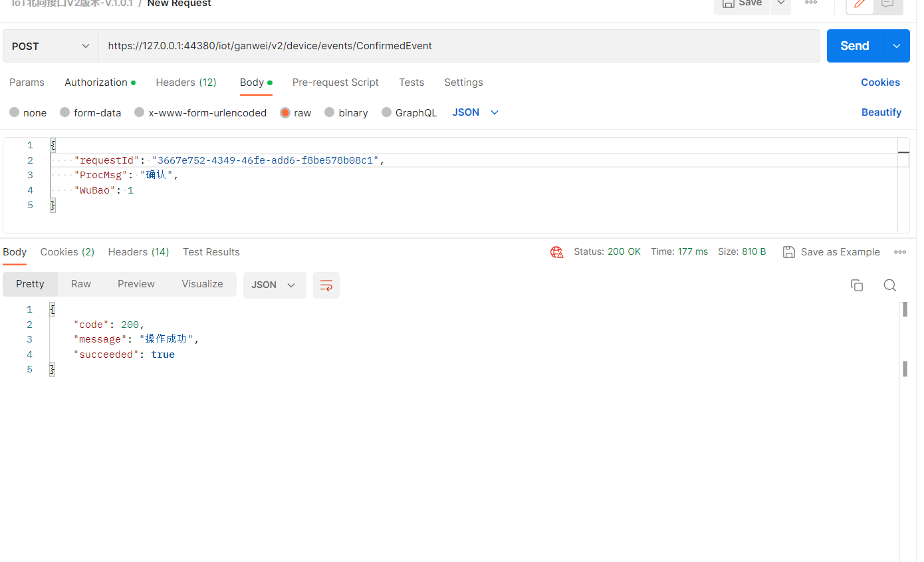Select the response Body tab
This screenshot has height=562, width=924.
point(15,252)
